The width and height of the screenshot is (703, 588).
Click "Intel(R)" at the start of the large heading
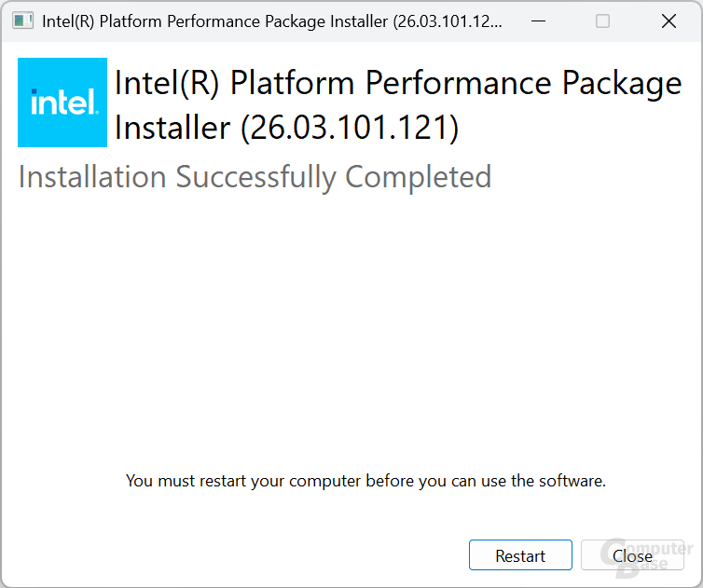[x=168, y=84]
